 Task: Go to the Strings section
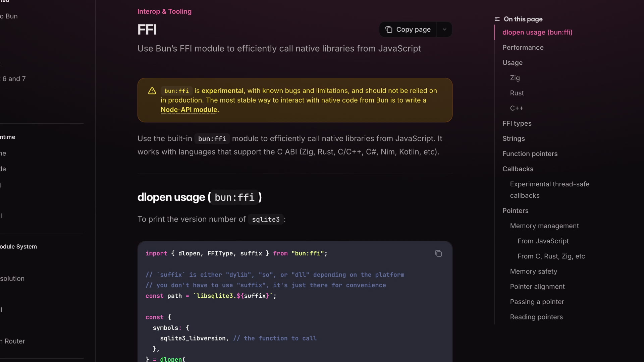pyautogui.click(x=514, y=138)
